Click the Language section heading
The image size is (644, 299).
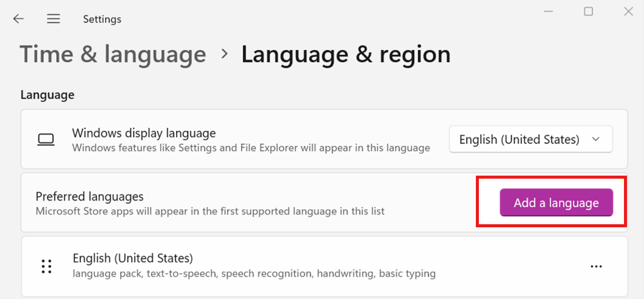click(47, 95)
